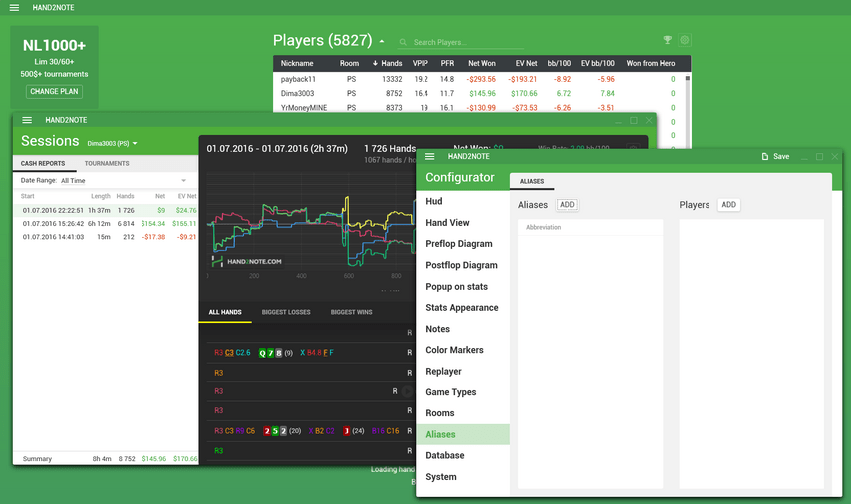Viewport: 851px width, 504px height.
Task: Select the payback11 player row
Action: tap(477, 79)
